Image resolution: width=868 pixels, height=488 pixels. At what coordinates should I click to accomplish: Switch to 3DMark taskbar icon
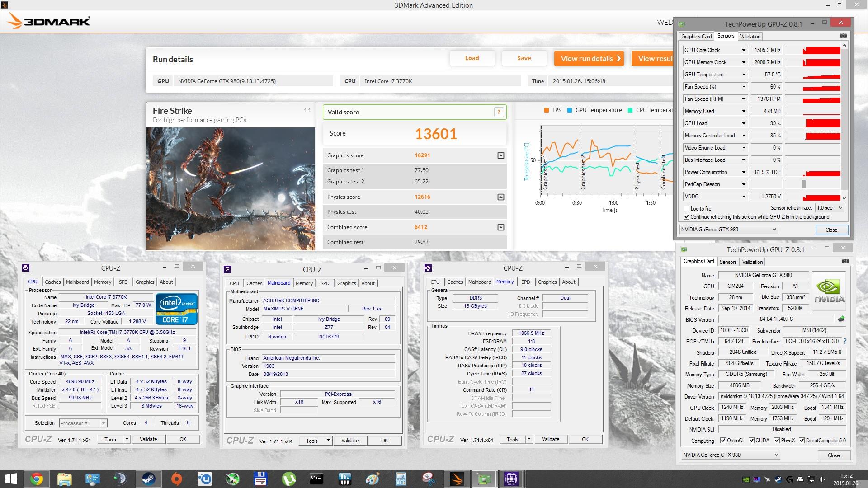457,479
